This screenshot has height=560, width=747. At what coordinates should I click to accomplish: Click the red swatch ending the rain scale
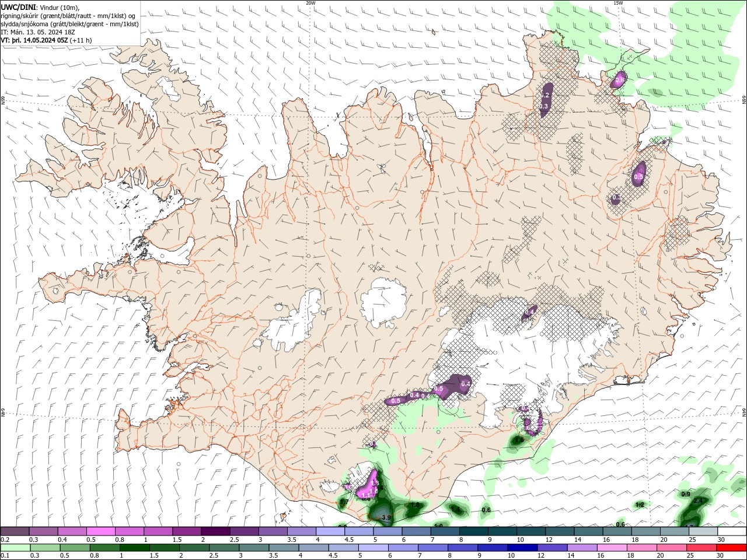click(x=732, y=548)
